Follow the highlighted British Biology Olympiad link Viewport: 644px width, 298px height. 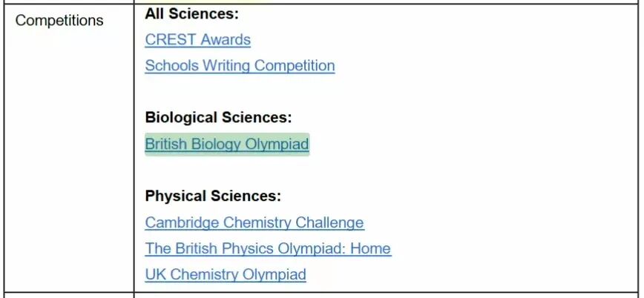pos(227,144)
